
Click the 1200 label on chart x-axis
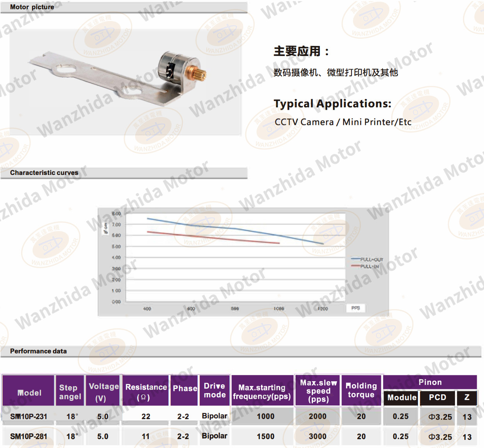pyautogui.click(x=323, y=309)
